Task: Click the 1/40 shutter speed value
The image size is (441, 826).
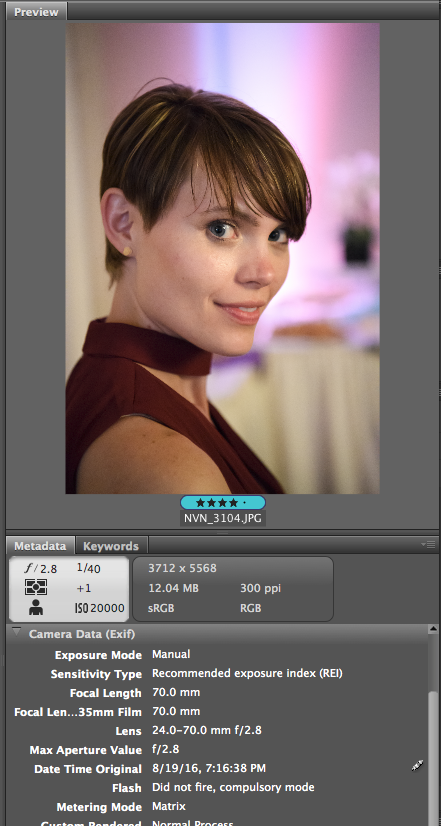Action: [89, 568]
